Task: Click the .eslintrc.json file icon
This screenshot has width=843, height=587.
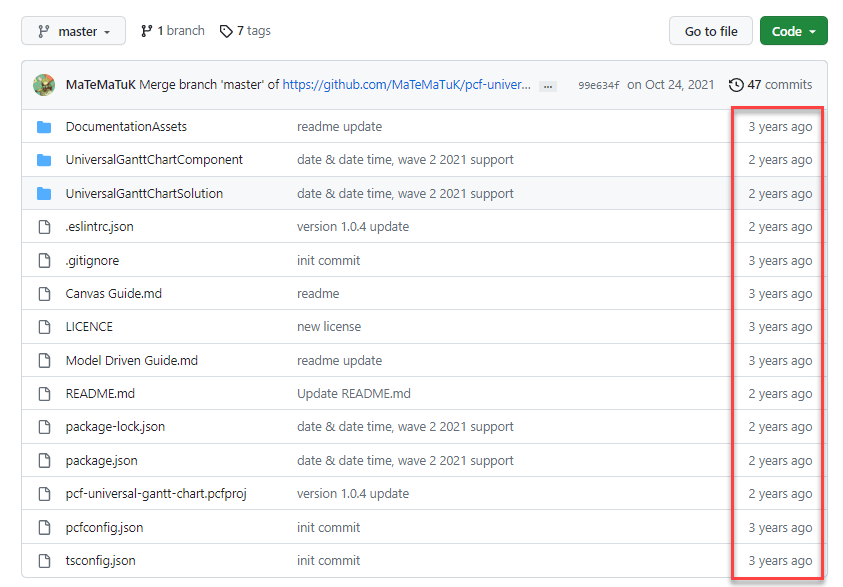Action: tap(44, 227)
